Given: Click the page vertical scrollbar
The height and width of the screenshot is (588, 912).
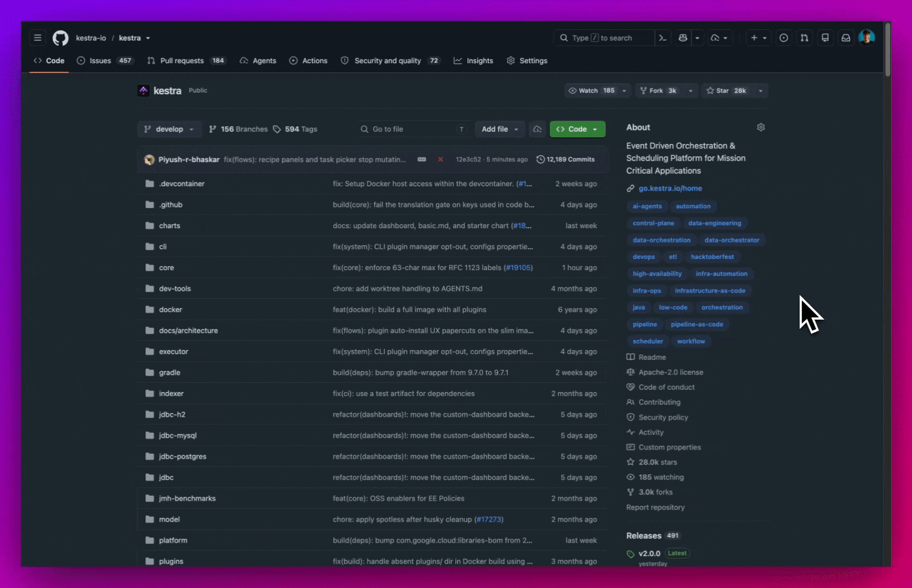Looking at the screenshot, I should [x=887, y=49].
